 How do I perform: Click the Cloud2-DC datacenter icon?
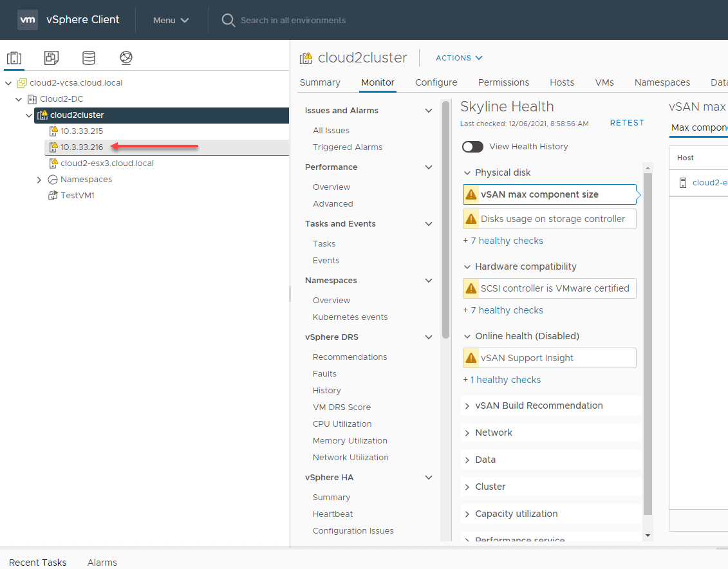32,99
